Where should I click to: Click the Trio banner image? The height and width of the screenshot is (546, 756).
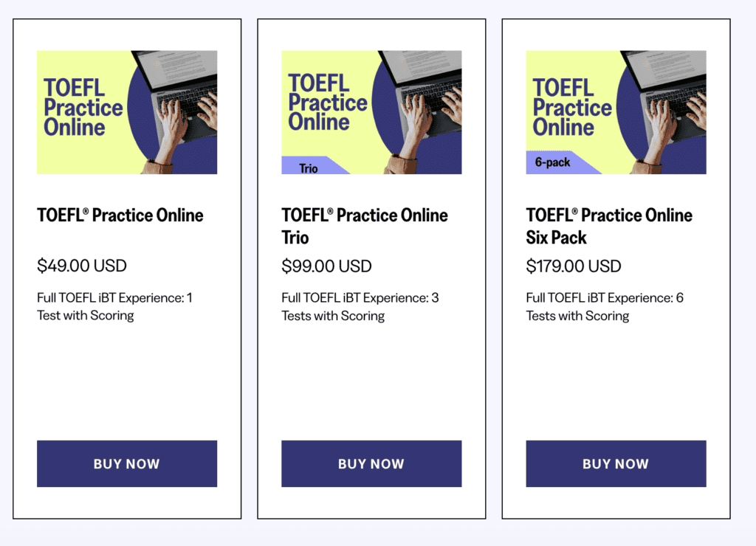tap(371, 111)
